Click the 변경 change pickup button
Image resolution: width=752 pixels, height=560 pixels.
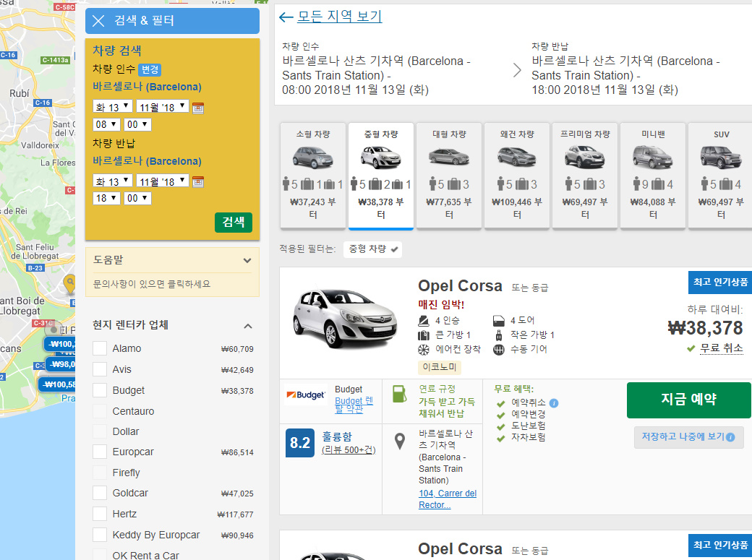(x=150, y=69)
